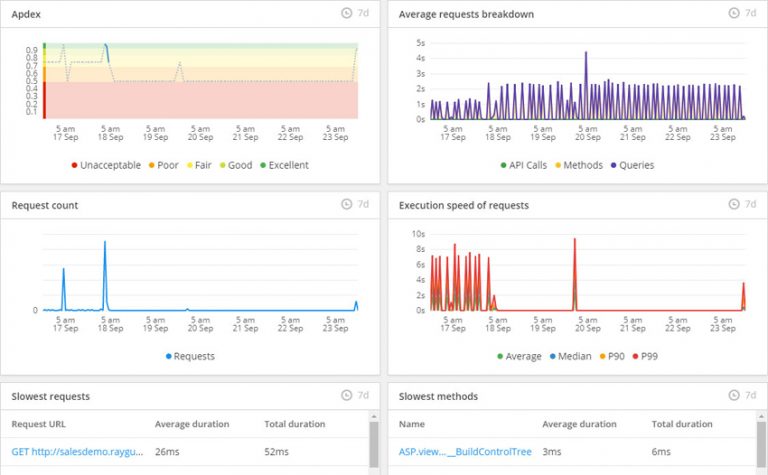The height and width of the screenshot is (475, 768).
Task: Toggle the P90 series legend entry
Action: click(612, 356)
